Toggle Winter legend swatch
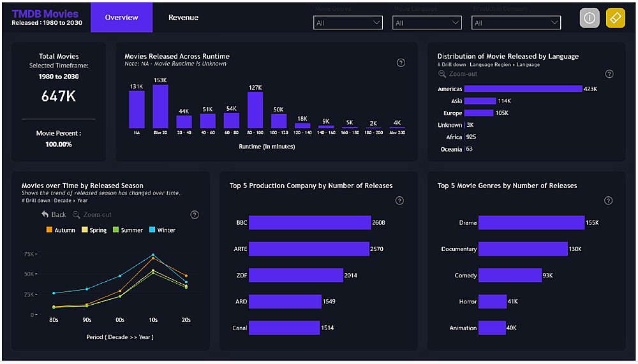 point(152,229)
